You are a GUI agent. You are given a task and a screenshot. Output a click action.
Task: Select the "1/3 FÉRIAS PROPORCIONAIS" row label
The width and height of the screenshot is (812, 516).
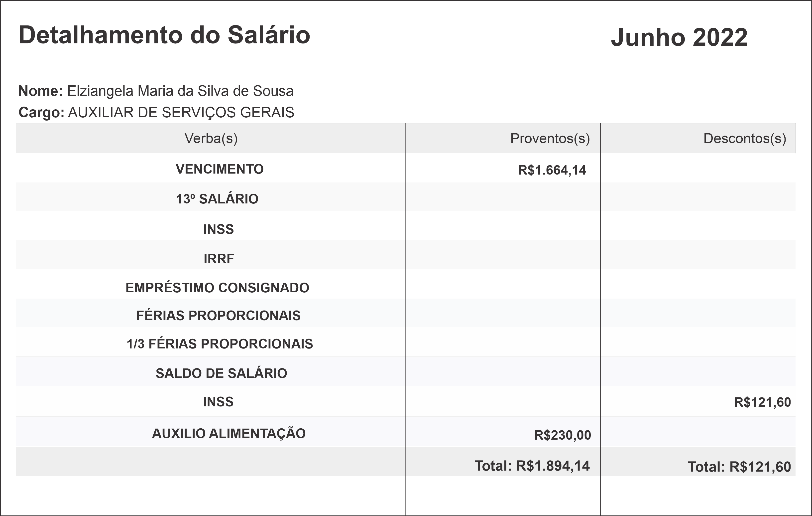[x=220, y=344]
